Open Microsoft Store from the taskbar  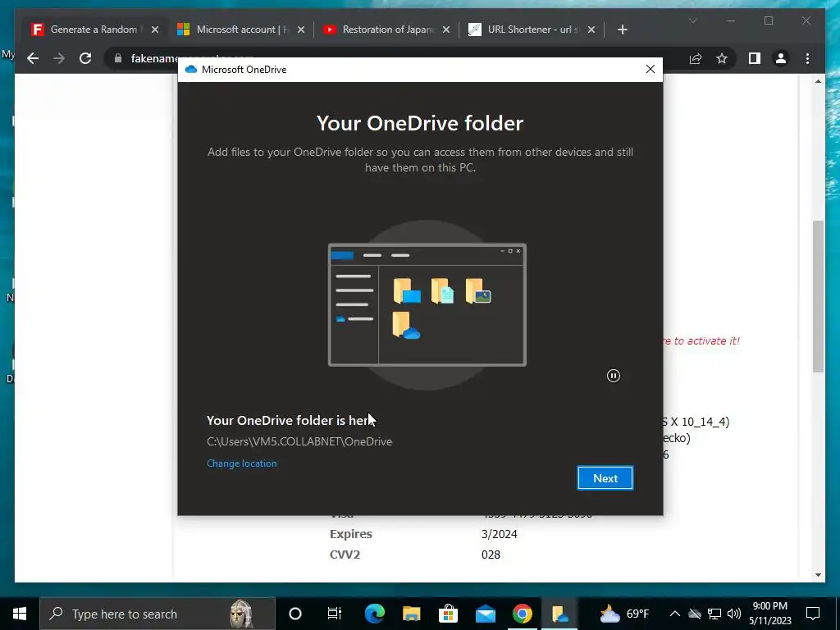point(449,614)
